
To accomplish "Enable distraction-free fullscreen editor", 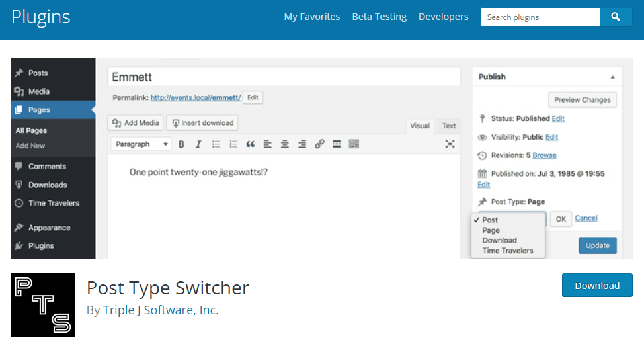I will (450, 144).
